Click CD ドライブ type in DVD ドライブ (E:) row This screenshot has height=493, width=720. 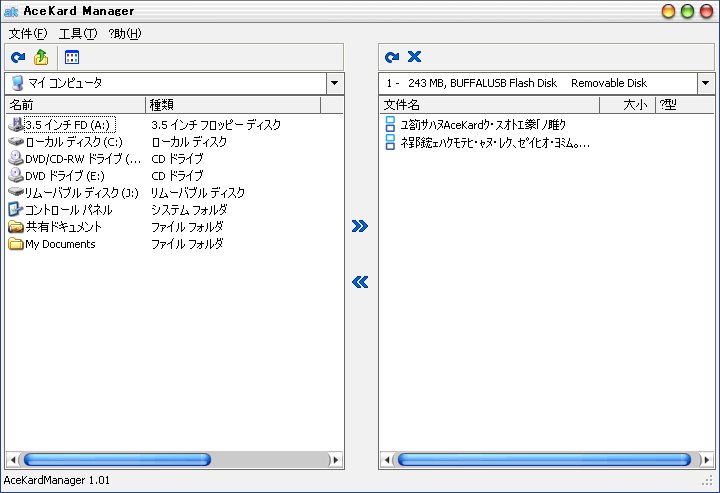pos(177,176)
